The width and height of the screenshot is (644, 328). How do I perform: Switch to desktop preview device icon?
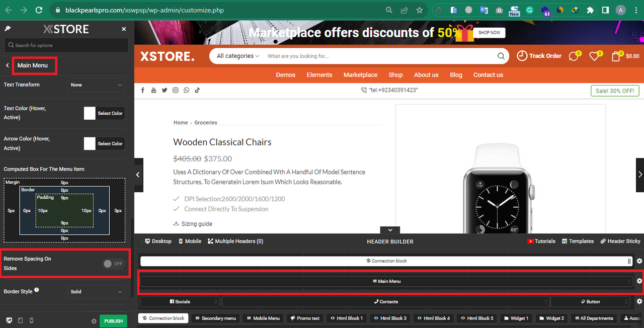(x=9, y=320)
